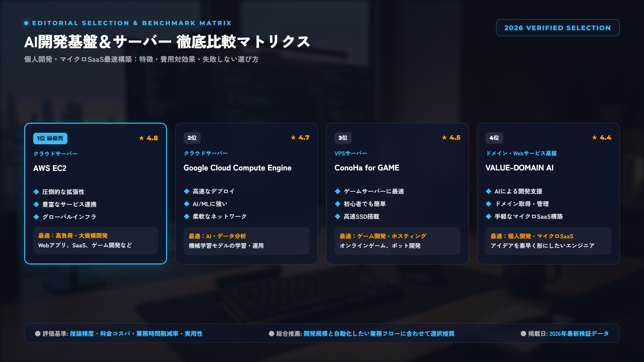Click the 2026年最新検証データ text
Image resolution: width=644 pixels, height=362 pixels.
coord(579,334)
